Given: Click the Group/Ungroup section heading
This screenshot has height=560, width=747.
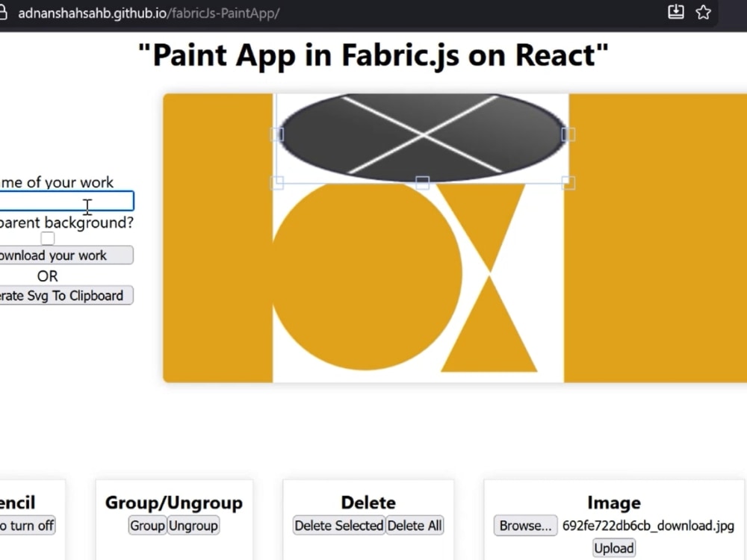Looking at the screenshot, I should click(x=174, y=503).
